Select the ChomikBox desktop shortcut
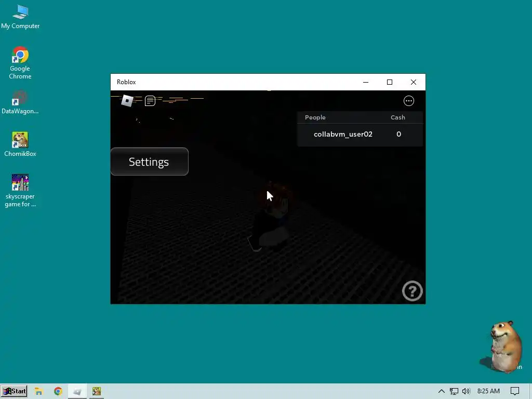The height and width of the screenshot is (399, 532). (20, 144)
